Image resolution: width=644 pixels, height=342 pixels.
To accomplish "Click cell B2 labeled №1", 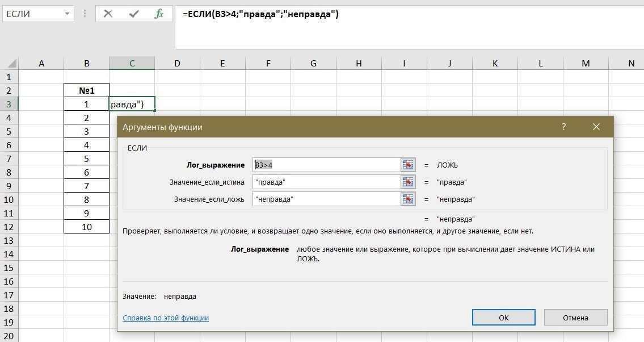I will click(x=86, y=90).
